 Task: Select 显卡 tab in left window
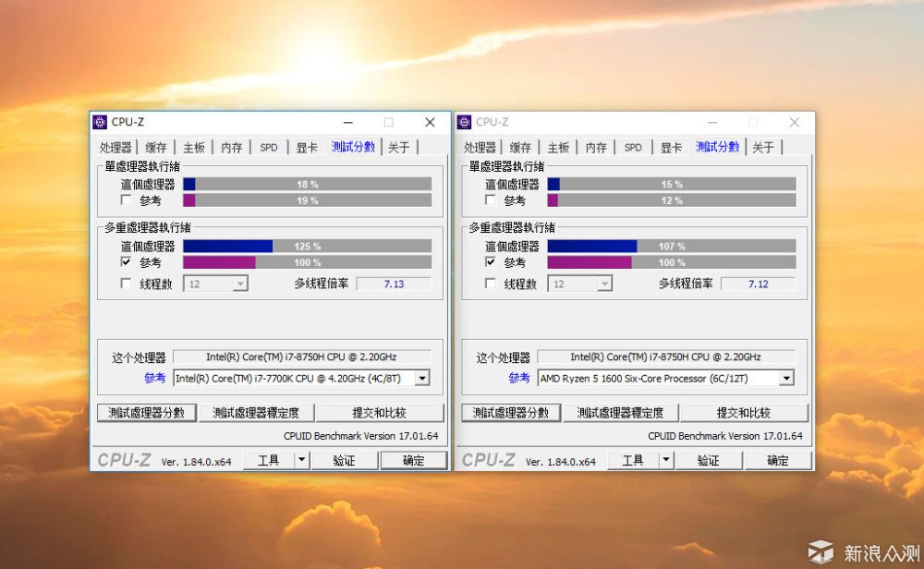(307, 147)
